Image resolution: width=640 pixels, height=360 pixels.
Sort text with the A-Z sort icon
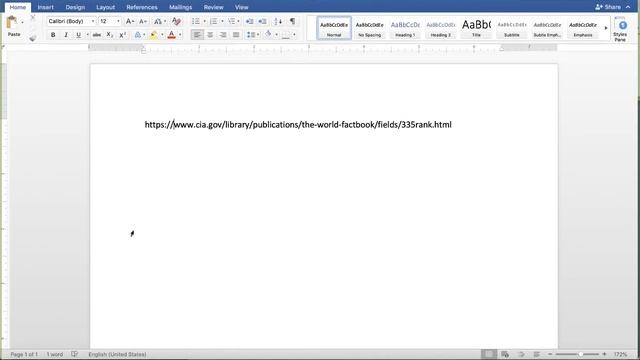pos(278,21)
